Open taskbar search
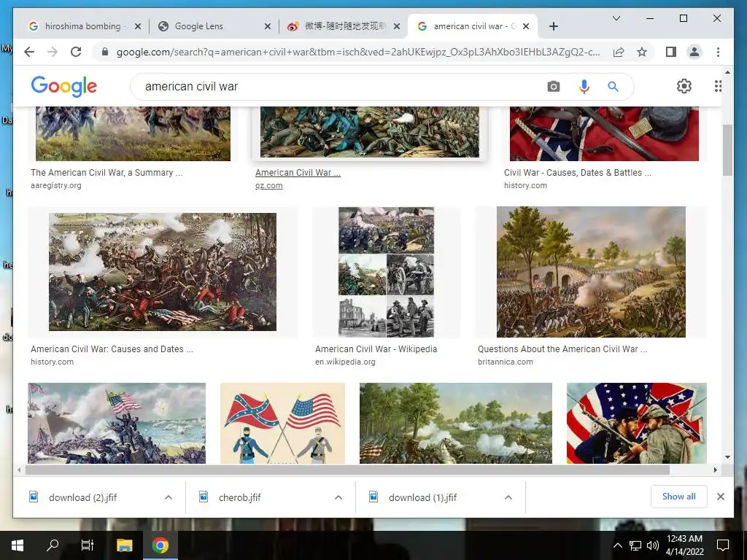 53,545
